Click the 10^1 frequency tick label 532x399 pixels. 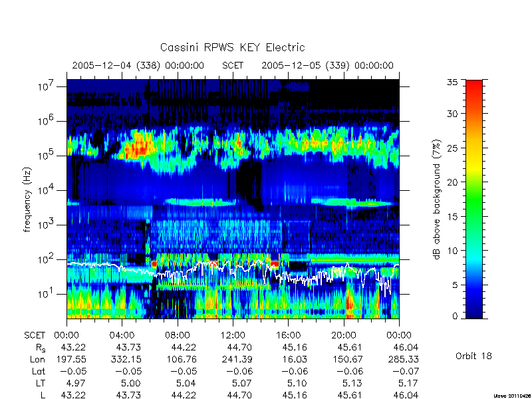(x=47, y=294)
